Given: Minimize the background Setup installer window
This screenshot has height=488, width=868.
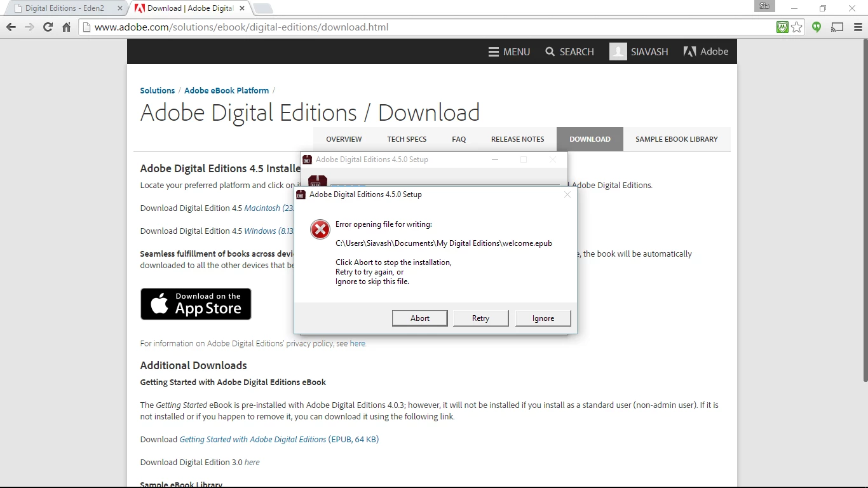Looking at the screenshot, I should [x=495, y=159].
